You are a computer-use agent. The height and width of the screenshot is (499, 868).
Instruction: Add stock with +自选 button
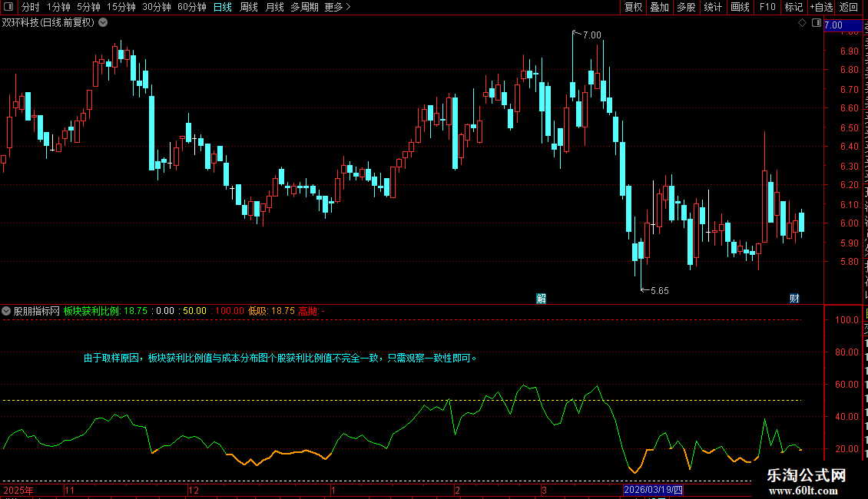tap(821, 7)
